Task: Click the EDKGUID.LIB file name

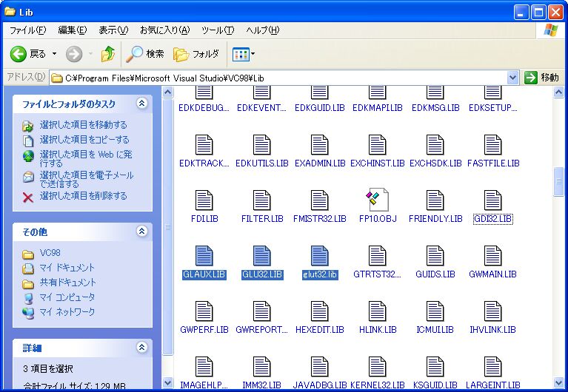Action: point(319,108)
